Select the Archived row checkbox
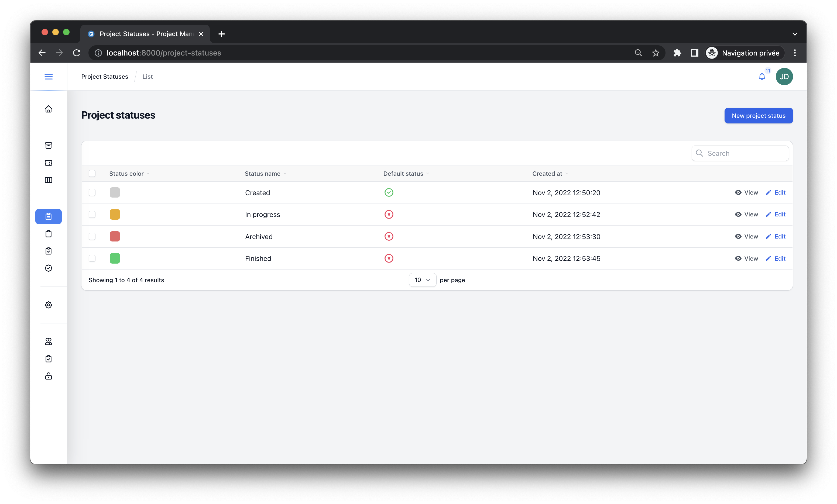This screenshot has width=837, height=504. point(92,236)
